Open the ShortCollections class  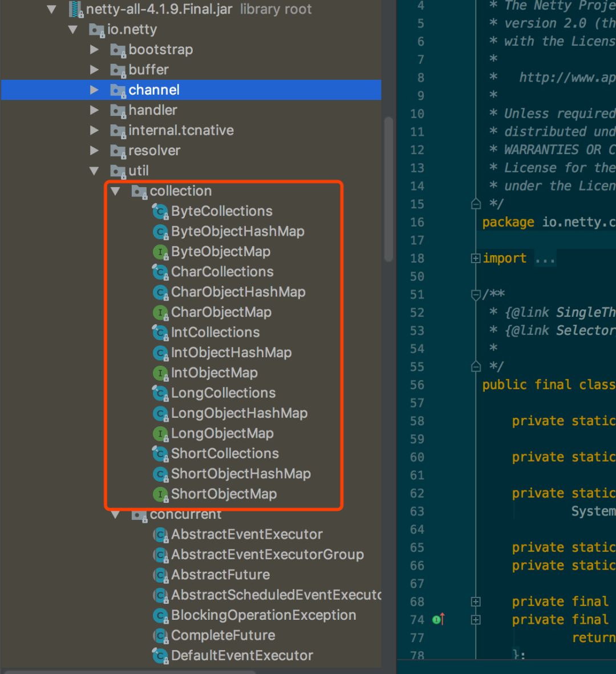(225, 454)
